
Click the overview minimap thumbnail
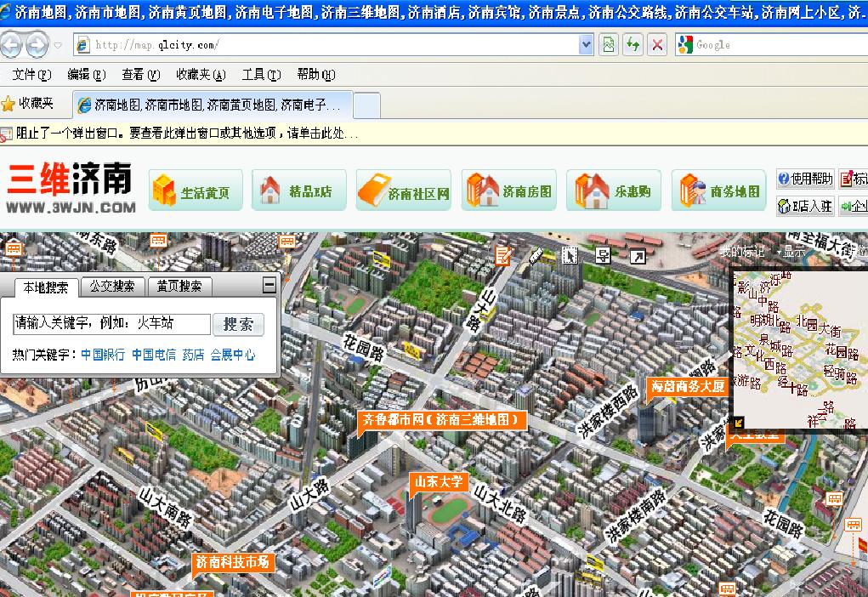point(801,349)
